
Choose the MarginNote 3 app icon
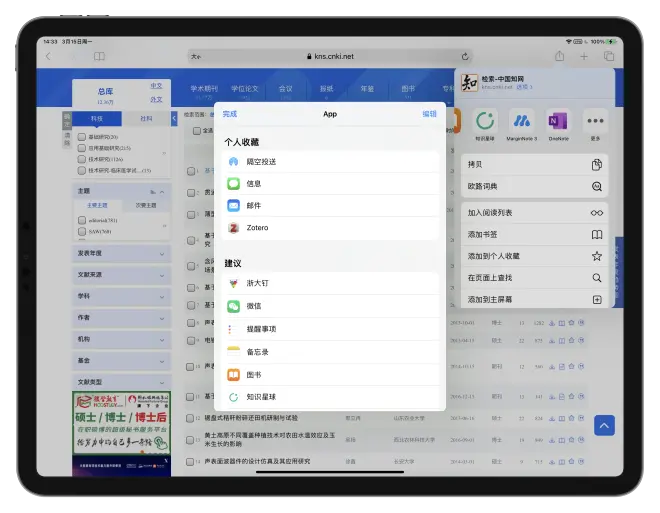[522, 121]
